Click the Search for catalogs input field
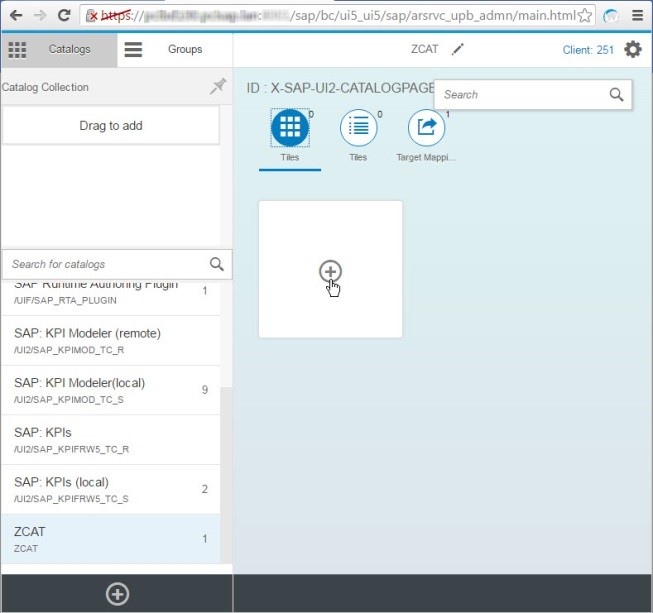Screen dimensions: 653x613 pos(105,264)
